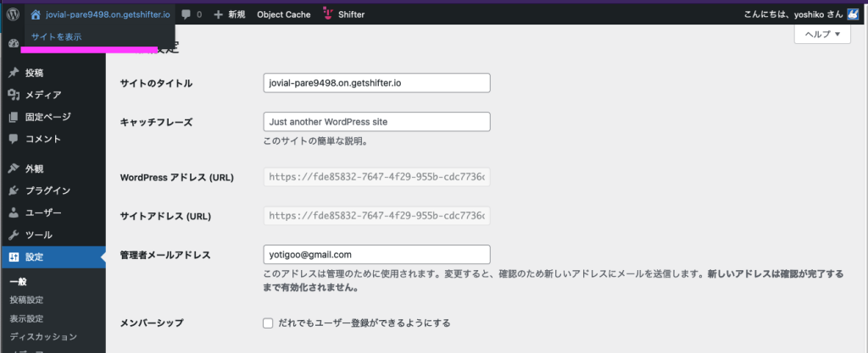Click the WordPress アドレス (URL) field

[377, 177]
